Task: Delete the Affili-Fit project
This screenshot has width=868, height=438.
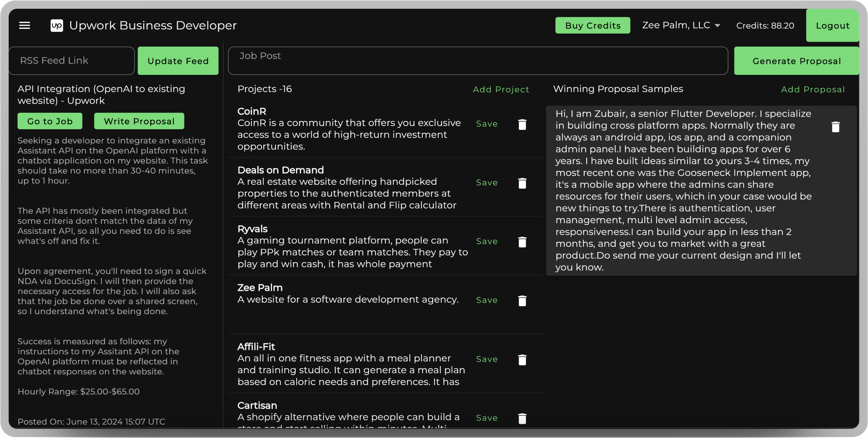Action: click(x=522, y=360)
